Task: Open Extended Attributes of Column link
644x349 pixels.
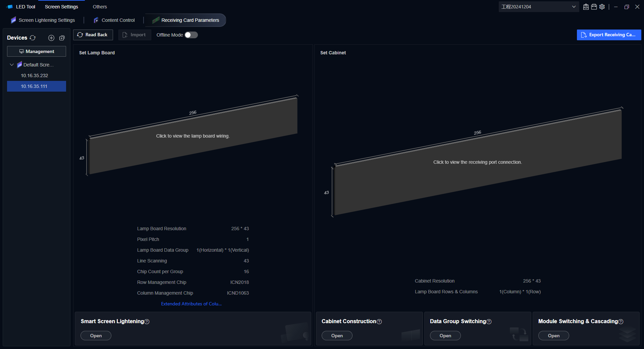Action: click(191, 304)
